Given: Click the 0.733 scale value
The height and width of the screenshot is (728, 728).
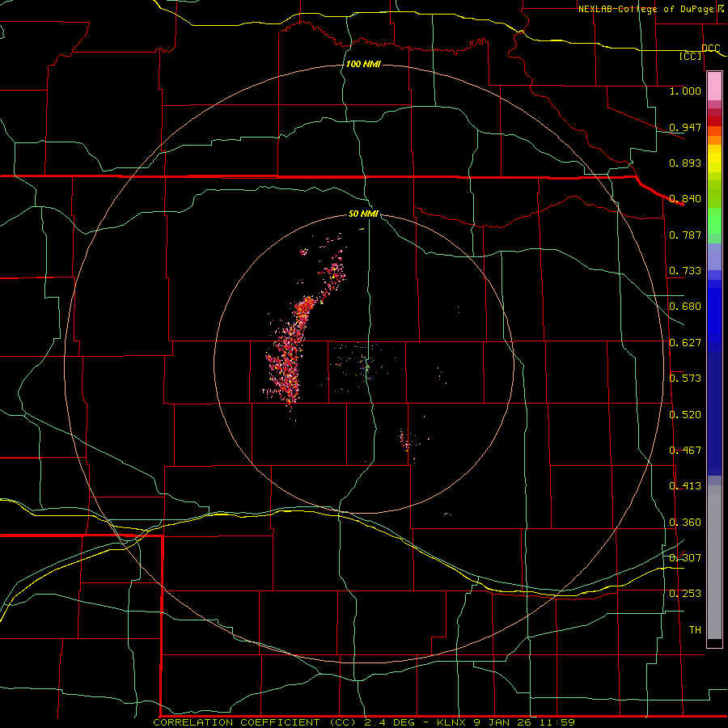Looking at the screenshot, I should click(x=685, y=271).
